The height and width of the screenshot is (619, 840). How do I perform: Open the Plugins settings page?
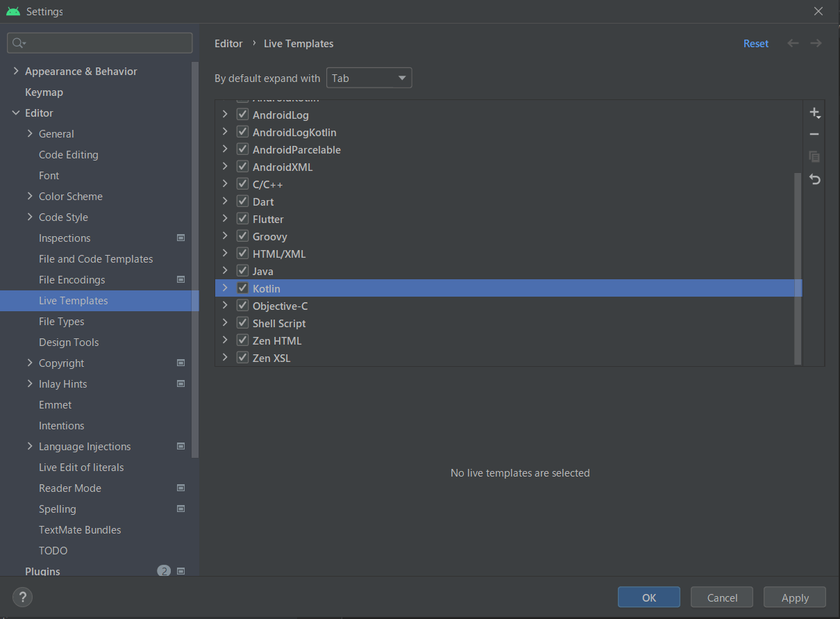(x=42, y=571)
